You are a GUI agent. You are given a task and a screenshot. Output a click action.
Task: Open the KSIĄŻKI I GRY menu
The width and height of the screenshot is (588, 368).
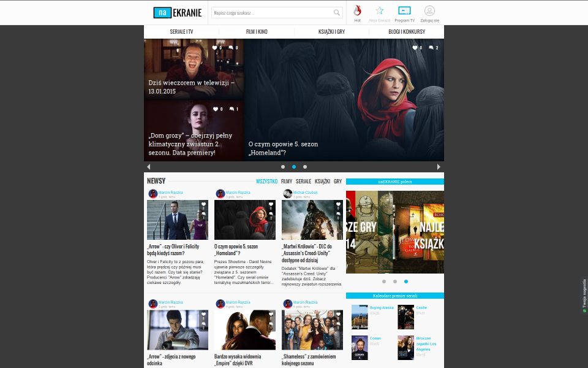point(331,32)
